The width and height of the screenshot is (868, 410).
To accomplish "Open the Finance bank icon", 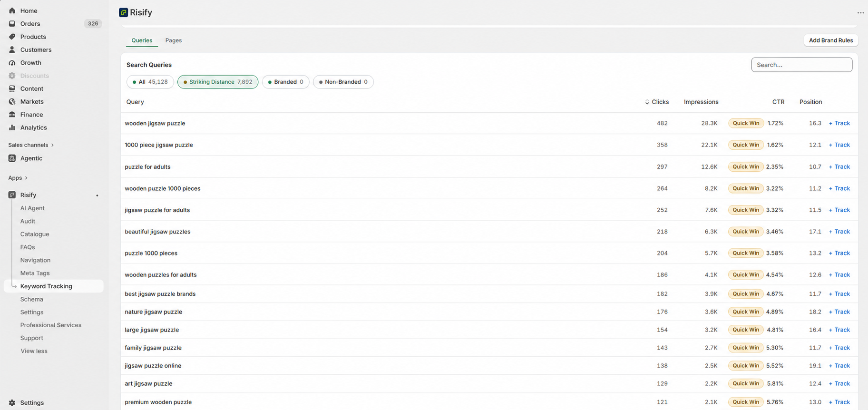I will pyautogui.click(x=12, y=115).
